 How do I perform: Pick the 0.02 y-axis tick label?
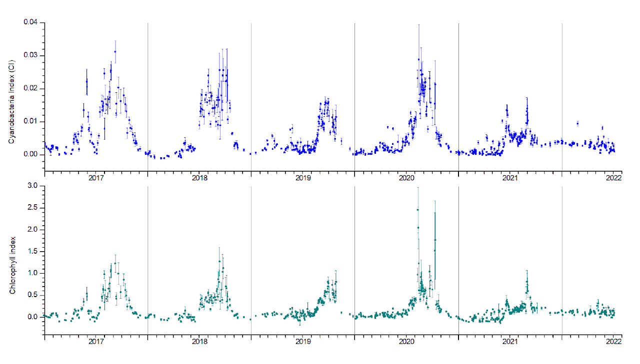[x=30, y=88]
